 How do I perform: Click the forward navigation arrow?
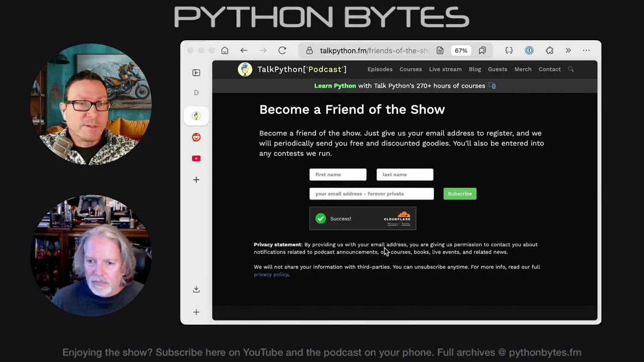pyautogui.click(x=263, y=50)
